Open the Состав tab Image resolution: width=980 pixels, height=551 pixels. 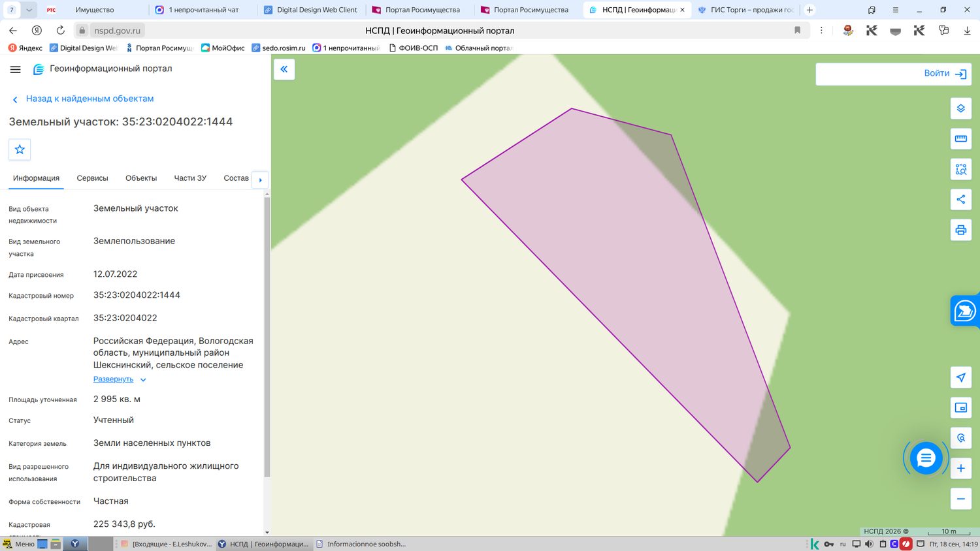236,178
